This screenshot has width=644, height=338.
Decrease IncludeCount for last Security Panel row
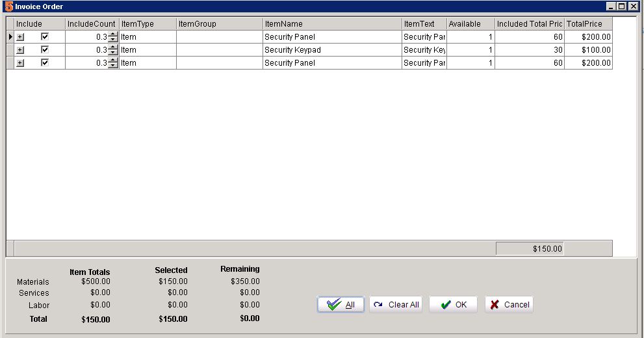113,66
